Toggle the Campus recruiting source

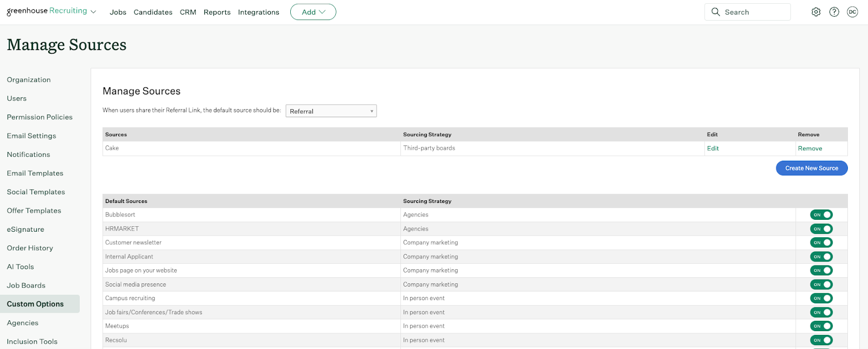tap(821, 298)
